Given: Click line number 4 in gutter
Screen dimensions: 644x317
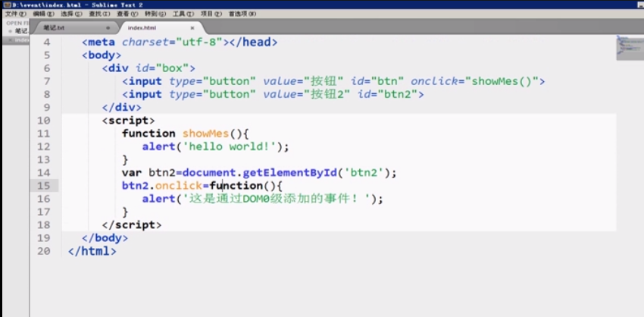Looking at the screenshot, I should point(47,42).
